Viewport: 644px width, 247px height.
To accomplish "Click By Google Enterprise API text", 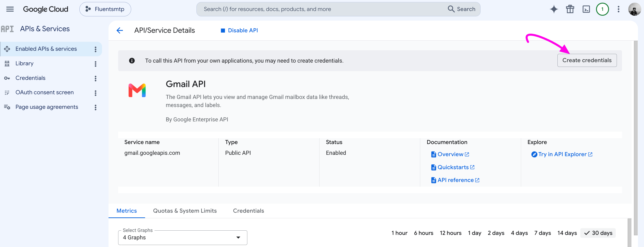I will [197, 120].
